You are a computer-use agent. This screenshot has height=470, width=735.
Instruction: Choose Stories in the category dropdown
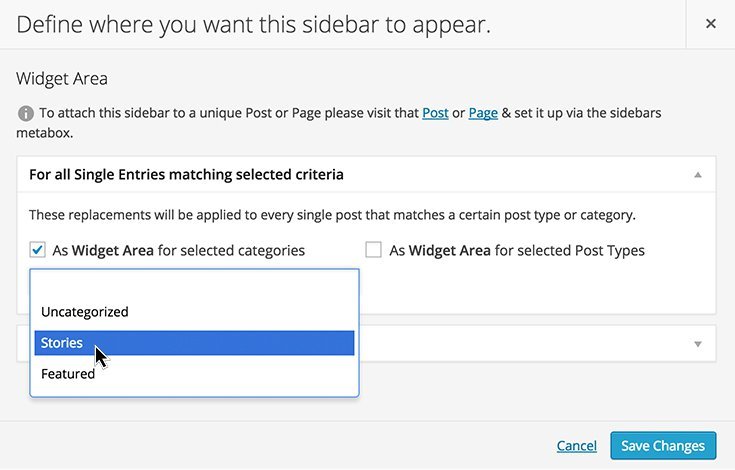click(194, 343)
